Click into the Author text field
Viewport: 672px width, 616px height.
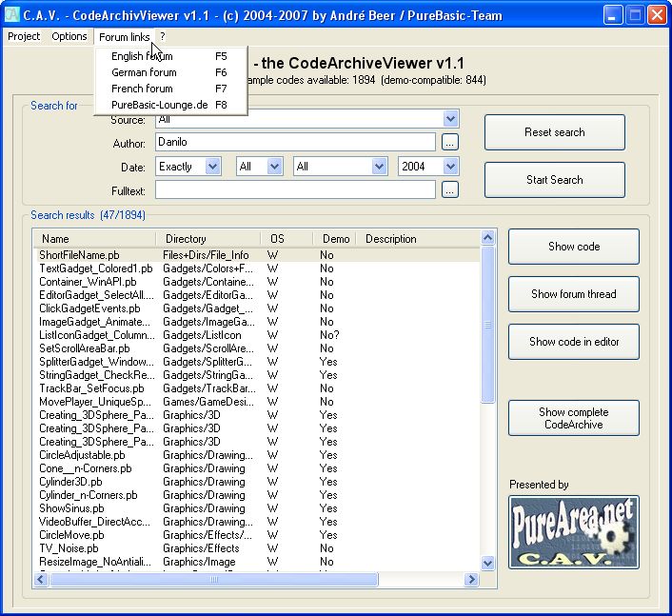(x=294, y=142)
